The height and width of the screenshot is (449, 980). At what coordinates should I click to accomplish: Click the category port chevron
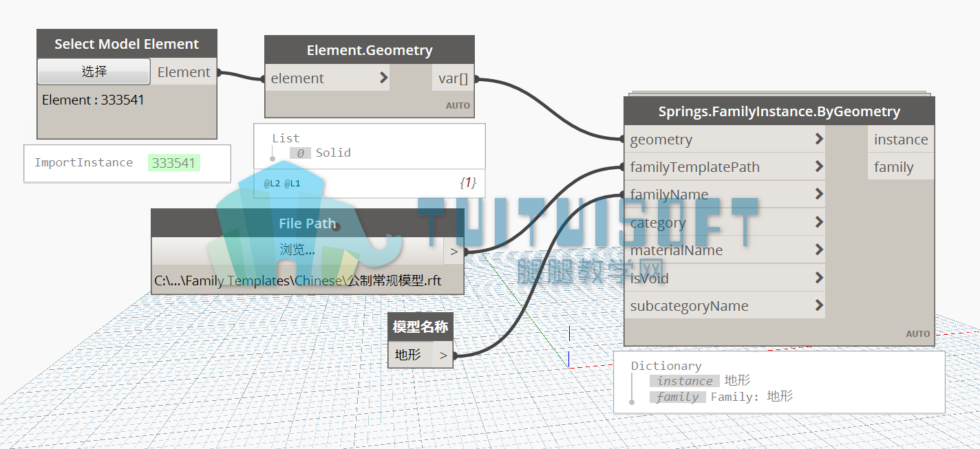click(819, 222)
